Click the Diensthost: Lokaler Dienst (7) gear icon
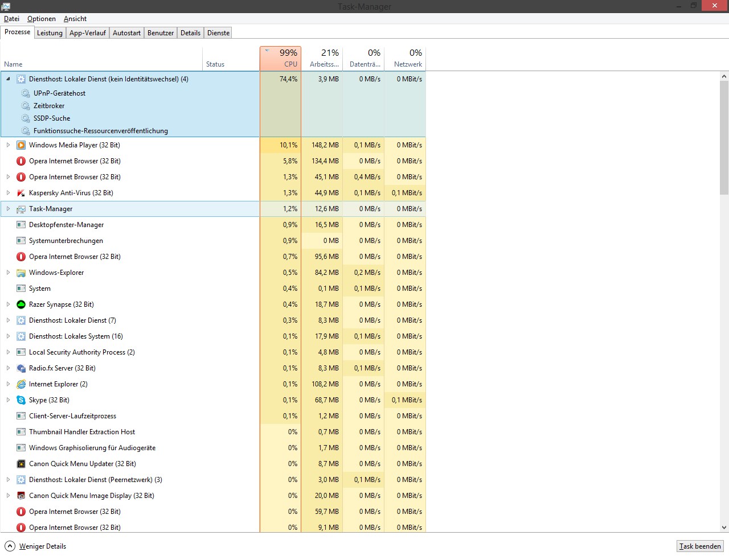The width and height of the screenshot is (729, 560). click(21, 320)
